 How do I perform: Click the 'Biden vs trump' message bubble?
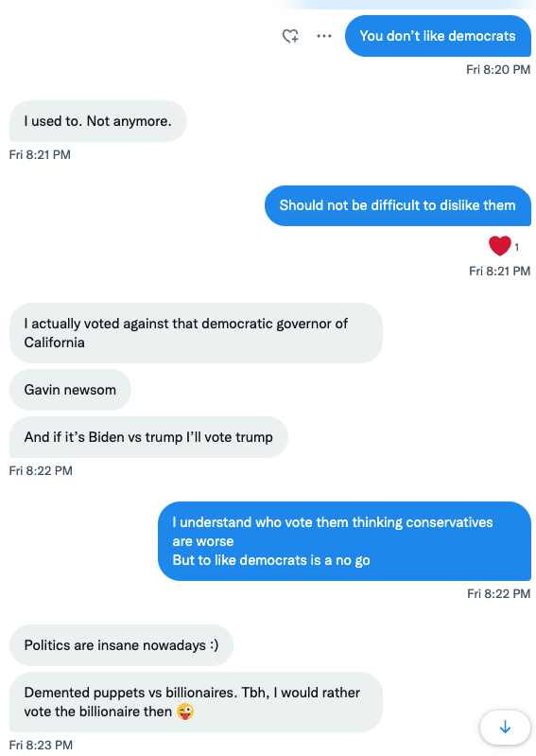(x=148, y=437)
